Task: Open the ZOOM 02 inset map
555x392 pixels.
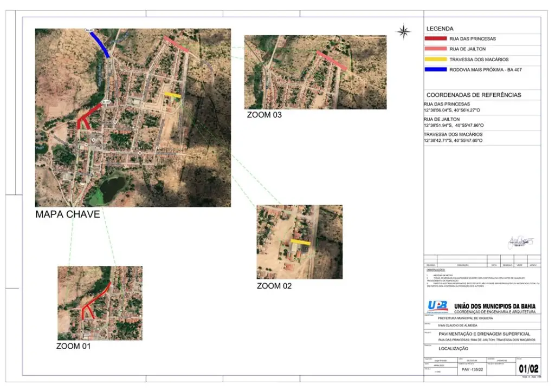Action: (x=299, y=241)
